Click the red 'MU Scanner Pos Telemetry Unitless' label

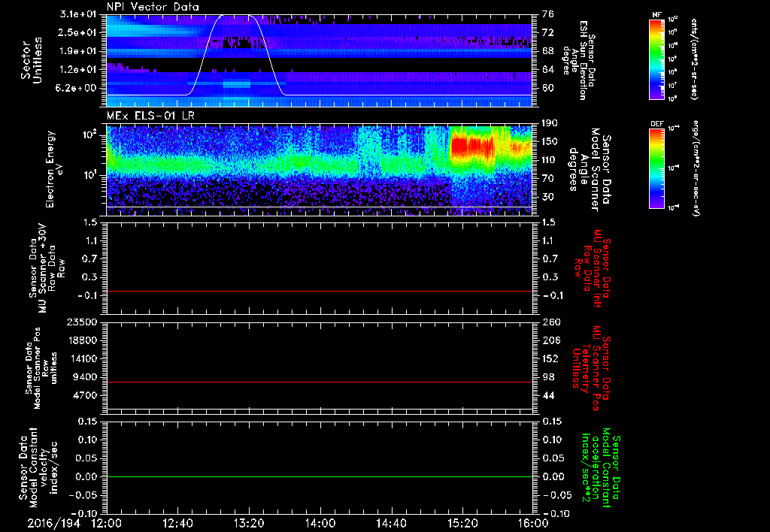[591, 367]
